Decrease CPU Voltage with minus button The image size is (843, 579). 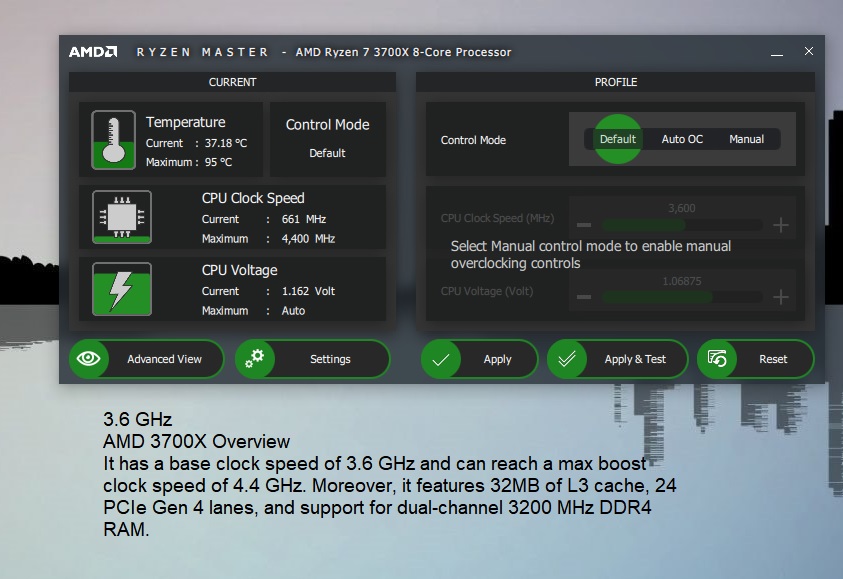[x=584, y=297]
